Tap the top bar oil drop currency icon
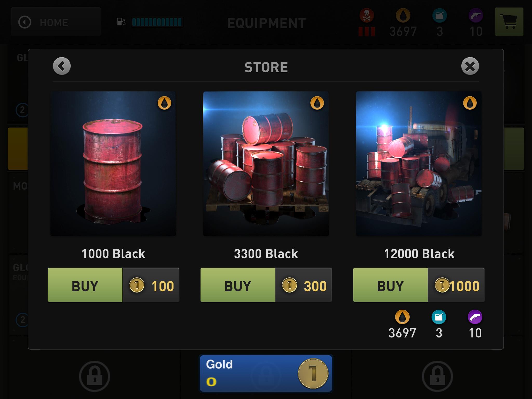The width and height of the screenshot is (532, 399). (403, 16)
